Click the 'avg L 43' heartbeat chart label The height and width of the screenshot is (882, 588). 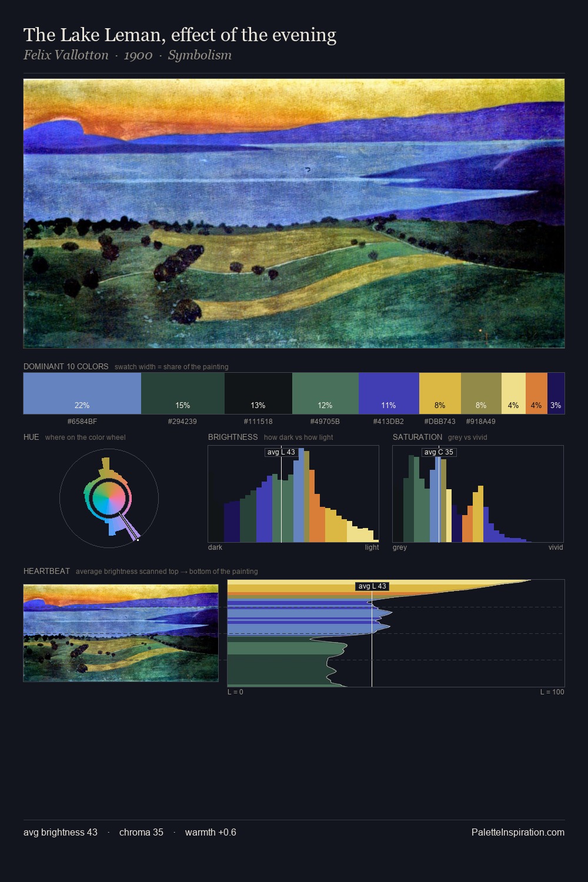[372, 586]
